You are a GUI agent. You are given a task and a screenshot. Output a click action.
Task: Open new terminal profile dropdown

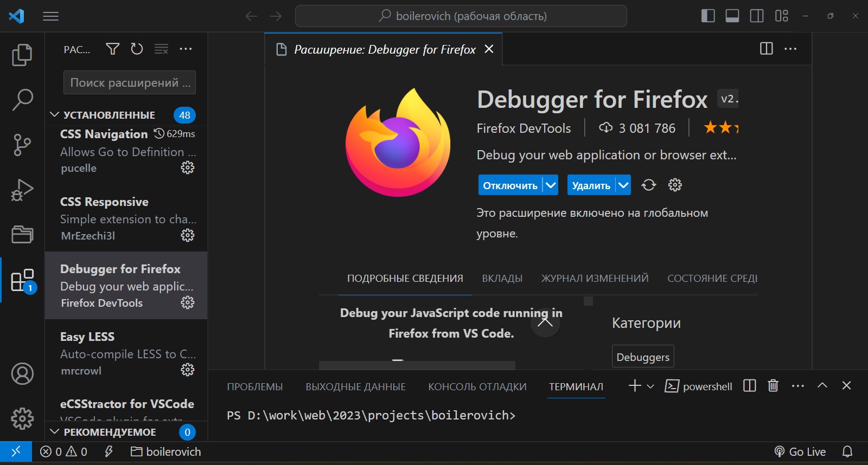[650, 386]
